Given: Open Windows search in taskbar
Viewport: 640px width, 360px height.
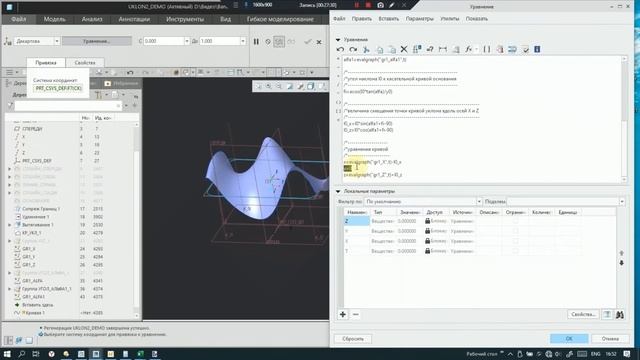Looking at the screenshot, I should pyautogui.click(x=22, y=354).
